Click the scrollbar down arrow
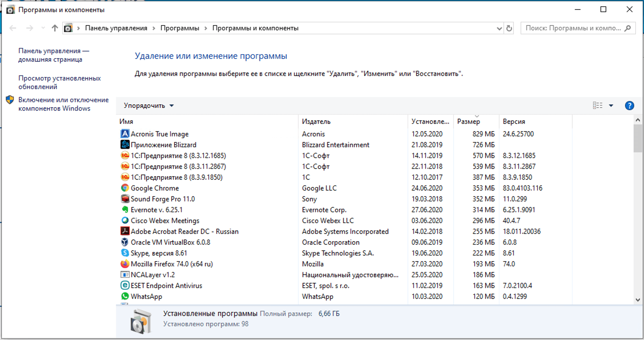 tap(638, 300)
